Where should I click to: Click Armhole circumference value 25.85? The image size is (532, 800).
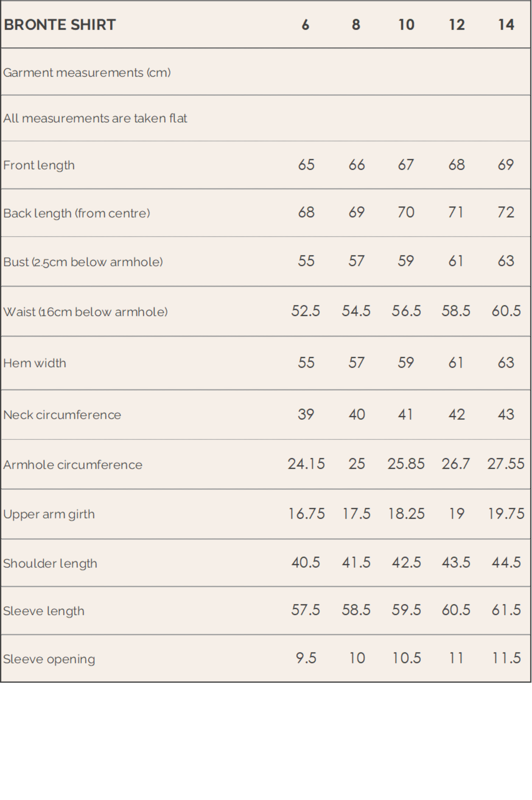406,464
